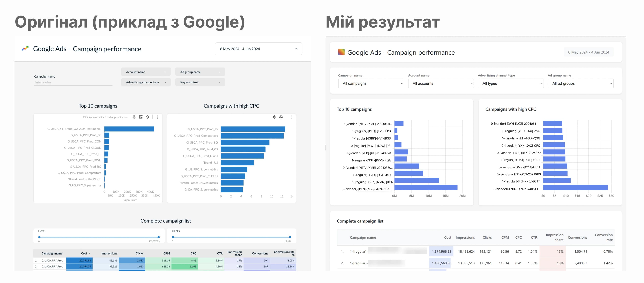Open the All types channel dropdown
The image size is (644, 283).
(x=511, y=83)
